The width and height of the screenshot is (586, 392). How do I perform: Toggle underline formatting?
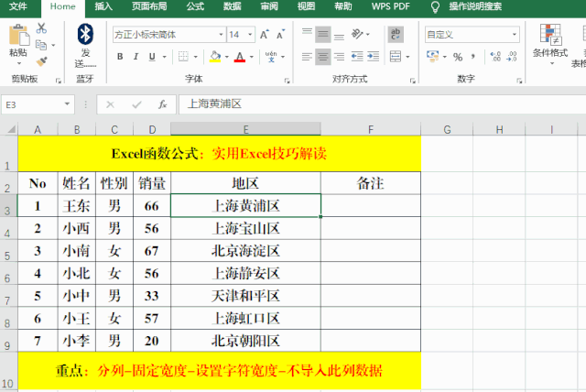[x=152, y=57]
